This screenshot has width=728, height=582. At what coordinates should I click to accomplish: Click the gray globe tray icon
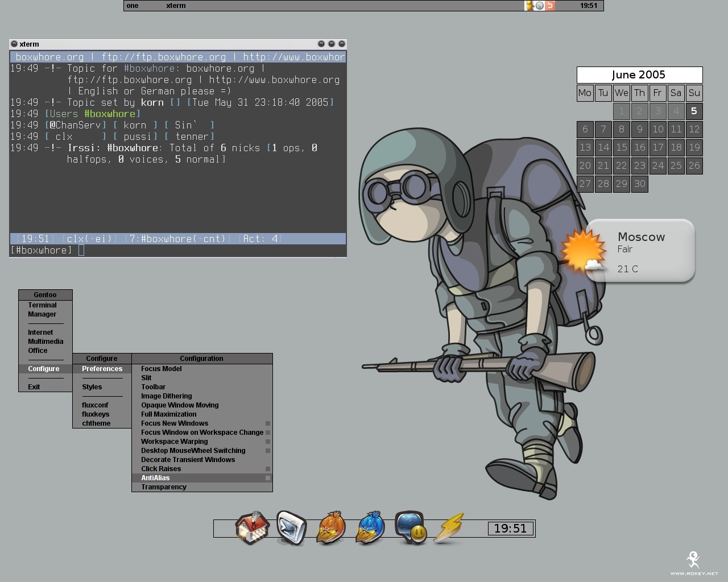point(540,6)
